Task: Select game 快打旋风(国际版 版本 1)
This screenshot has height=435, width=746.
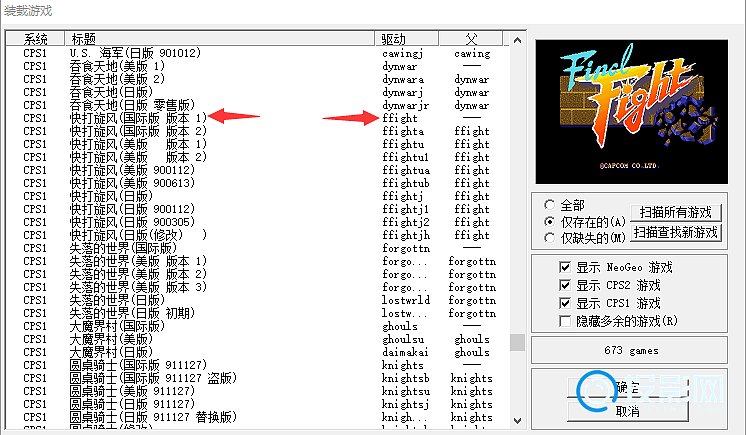Action: [x=138, y=118]
